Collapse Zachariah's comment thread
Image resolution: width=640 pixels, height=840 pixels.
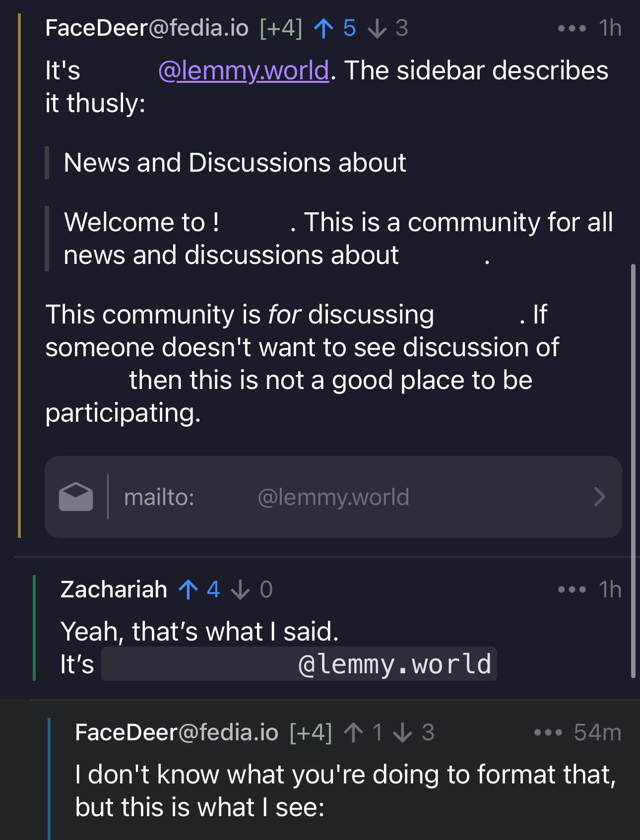tap(34, 628)
